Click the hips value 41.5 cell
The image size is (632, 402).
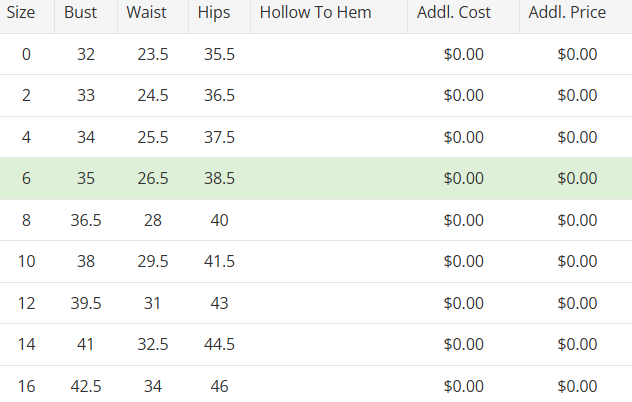click(x=220, y=261)
